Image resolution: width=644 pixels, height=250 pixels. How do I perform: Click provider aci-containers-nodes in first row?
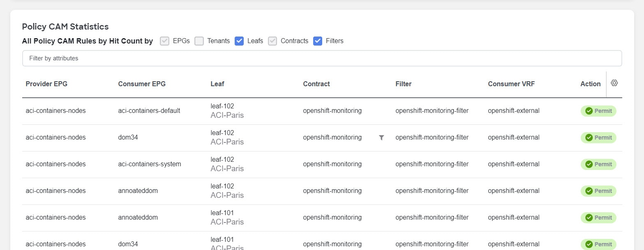tap(55, 111)
